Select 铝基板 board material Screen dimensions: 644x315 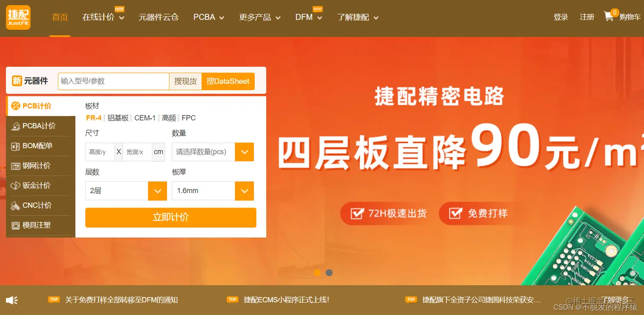point(118,118)
